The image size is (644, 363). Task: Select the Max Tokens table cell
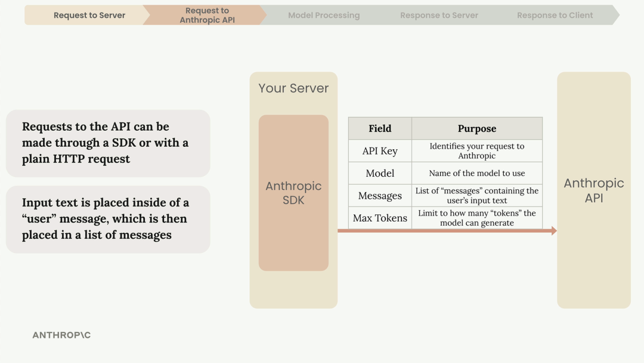pyautogui.click(x=380, y=218)
